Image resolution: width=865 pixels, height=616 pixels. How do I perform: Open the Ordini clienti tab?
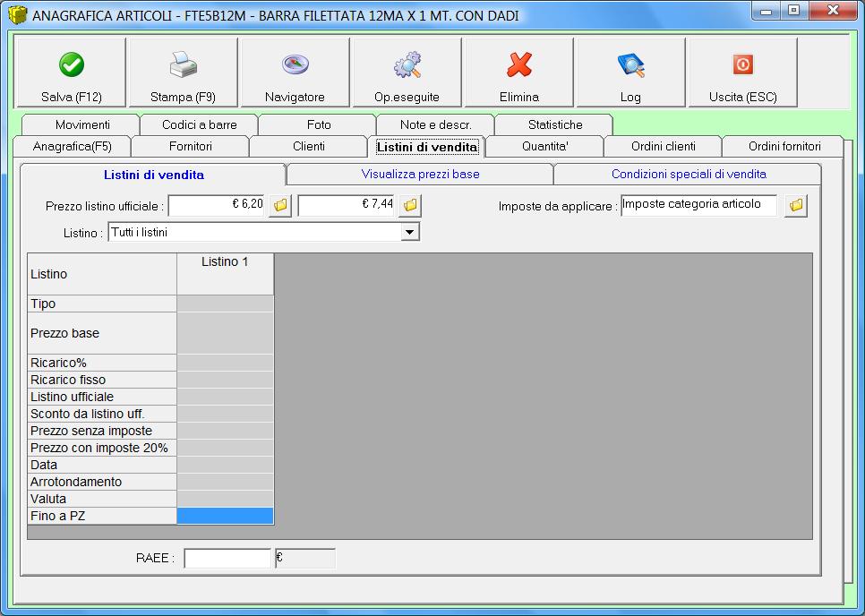click(x=664, y=147)
